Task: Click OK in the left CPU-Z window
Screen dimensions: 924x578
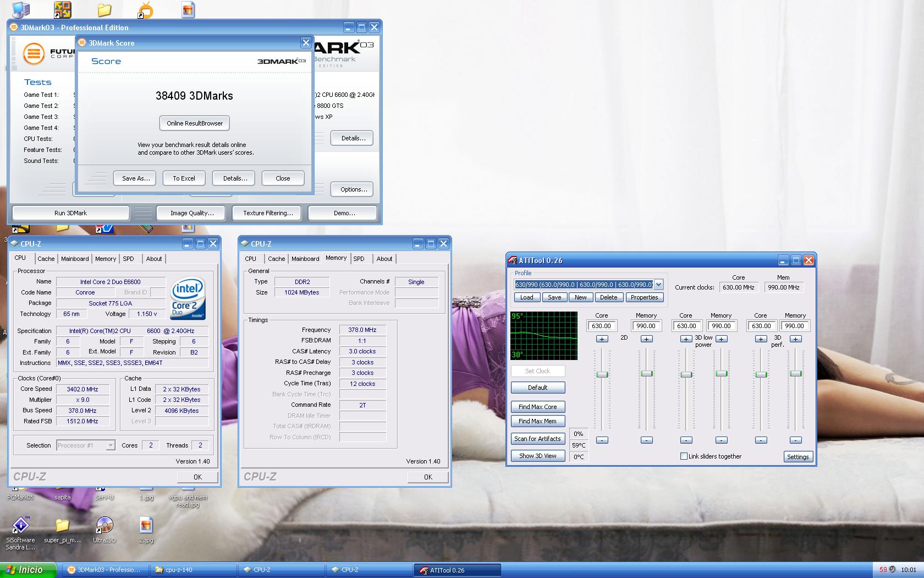Action: [x=197, y=477]
